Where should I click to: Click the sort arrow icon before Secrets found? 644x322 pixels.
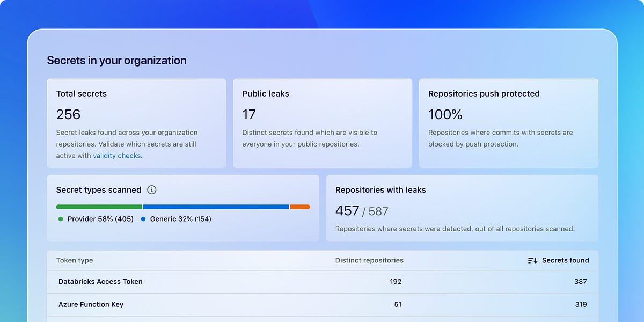532,260
